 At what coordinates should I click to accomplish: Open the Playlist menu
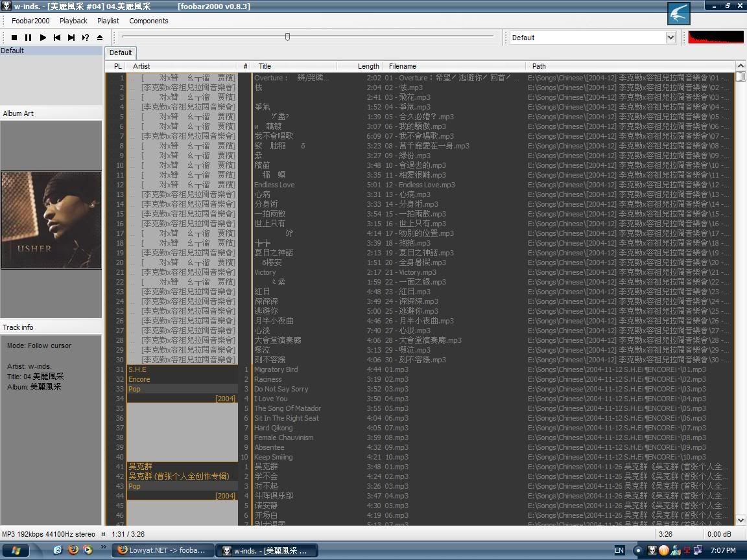[108, 21]
